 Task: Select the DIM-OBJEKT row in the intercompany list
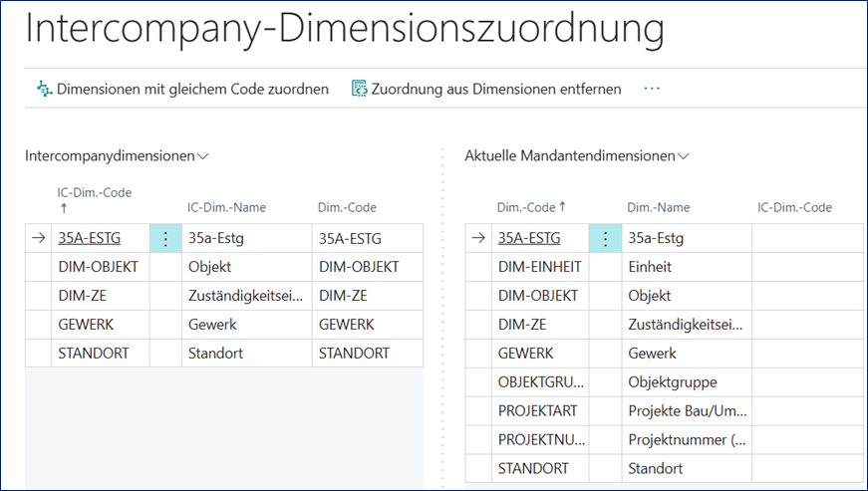[98, 267]
